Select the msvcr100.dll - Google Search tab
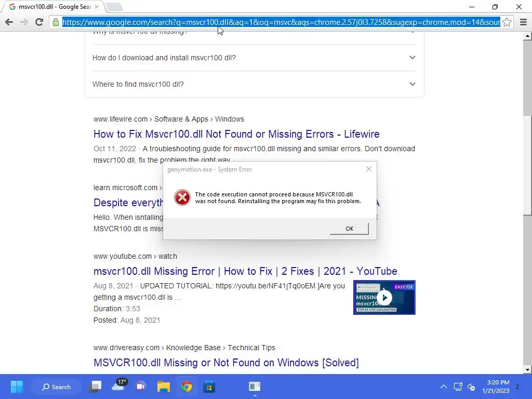Image resolution: width=532 pixels, height=399 pixels. [54, 7]
